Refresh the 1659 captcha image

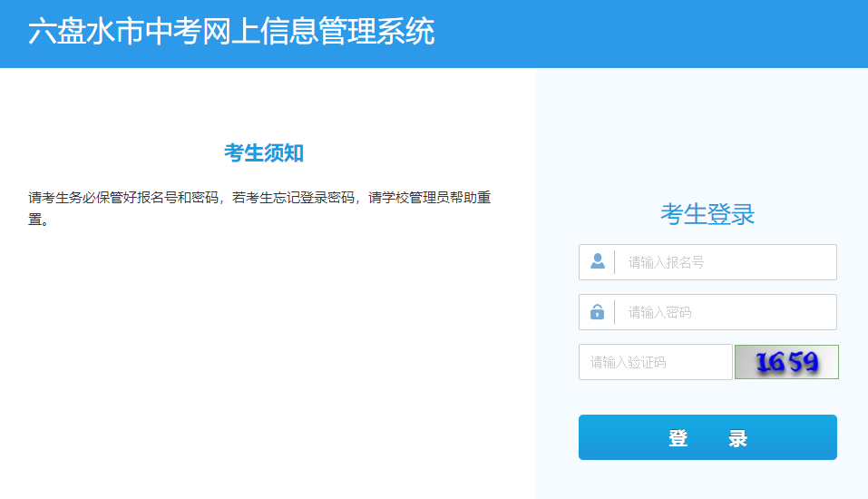[786, 362]
